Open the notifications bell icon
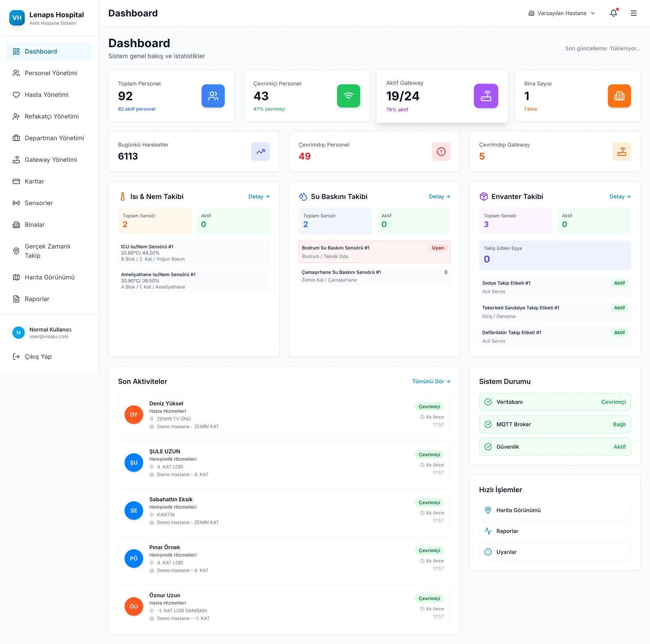Screen dimensions: 650x644 (613, 13)
